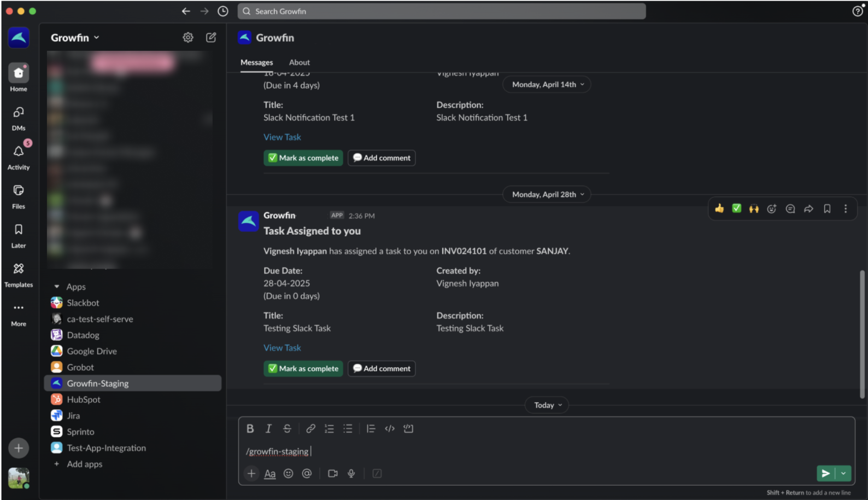Image resolution: width=868 pixels, height=500 pixels.
Task: Apply italic formatting in composer
Action: [x=268, y=428]
